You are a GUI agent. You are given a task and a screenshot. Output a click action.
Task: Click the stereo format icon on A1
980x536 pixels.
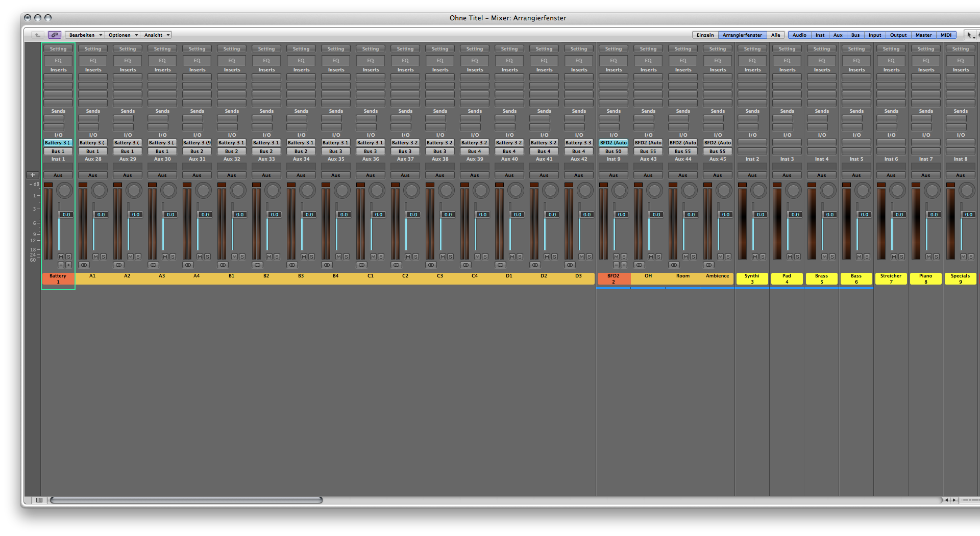[84, 265]
